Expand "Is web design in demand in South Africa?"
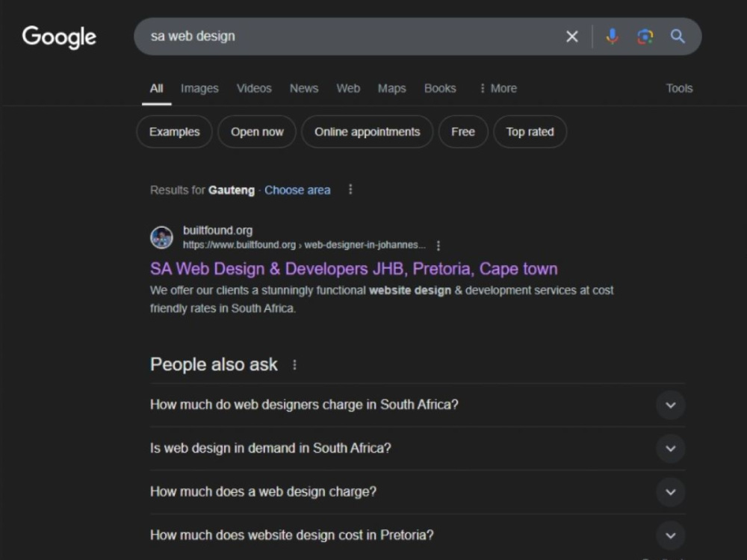Screen dimensions: 747x560 [x=418, y=448]
